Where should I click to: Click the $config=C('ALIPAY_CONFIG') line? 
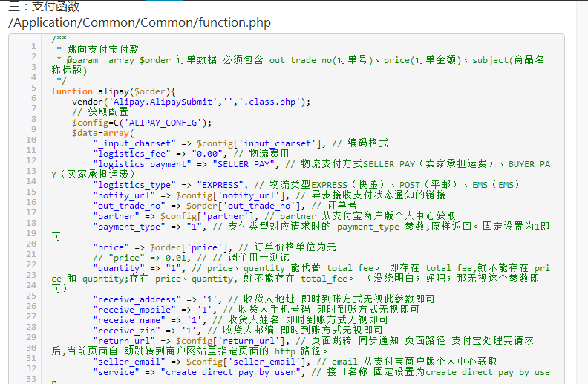click(141, 123)
